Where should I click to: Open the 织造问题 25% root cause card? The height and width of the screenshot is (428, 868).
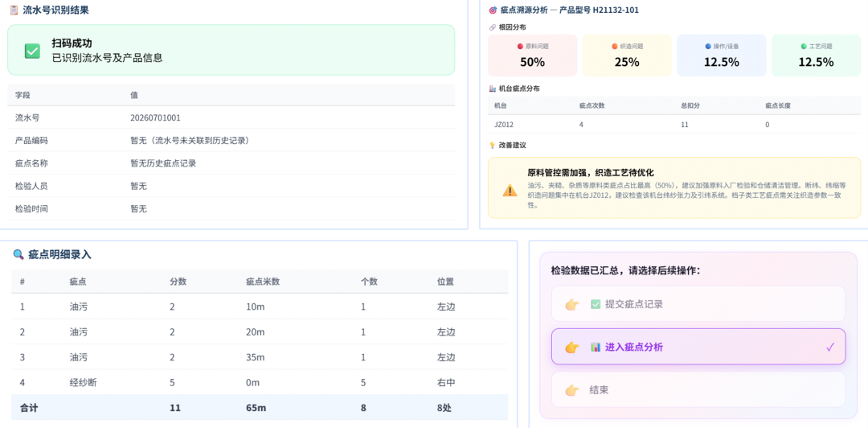pyautogui.click(x=627, y=56)
